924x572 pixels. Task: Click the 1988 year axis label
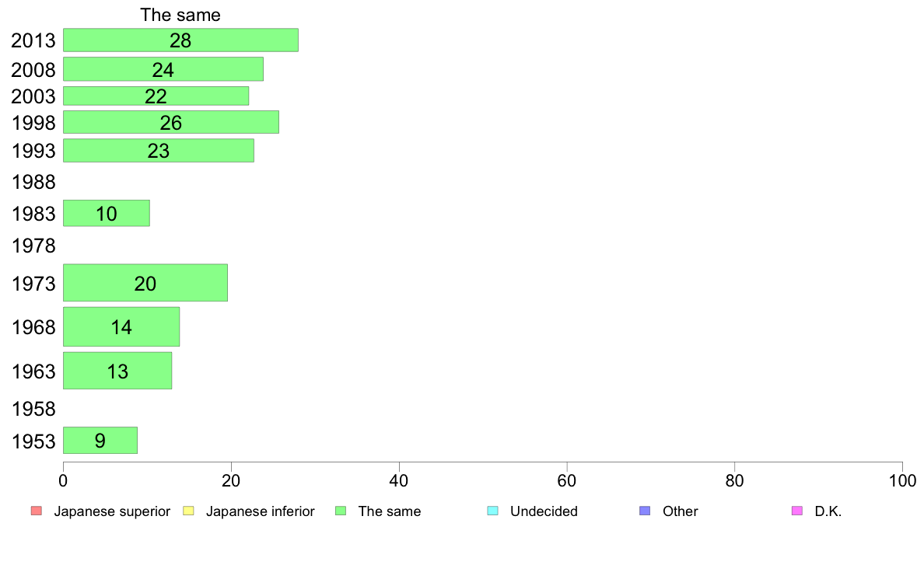[x=33, y=182]
